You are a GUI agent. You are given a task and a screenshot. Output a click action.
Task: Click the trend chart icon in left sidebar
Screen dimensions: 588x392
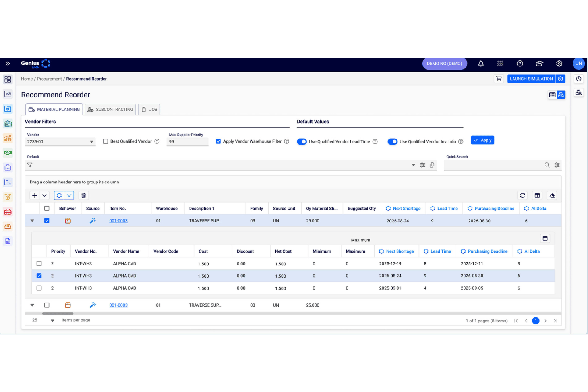point(8,94)
